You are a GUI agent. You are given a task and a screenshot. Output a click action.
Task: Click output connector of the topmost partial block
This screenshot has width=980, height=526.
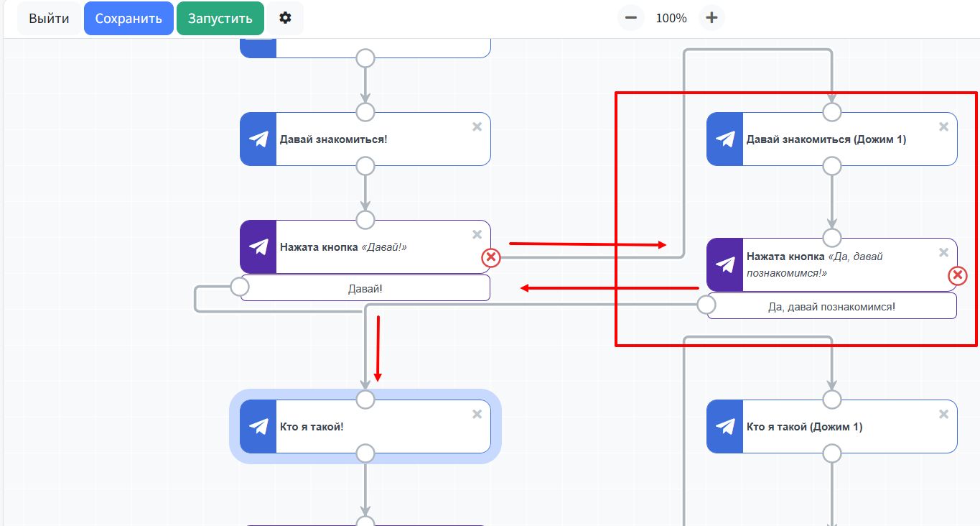point(365,58)
